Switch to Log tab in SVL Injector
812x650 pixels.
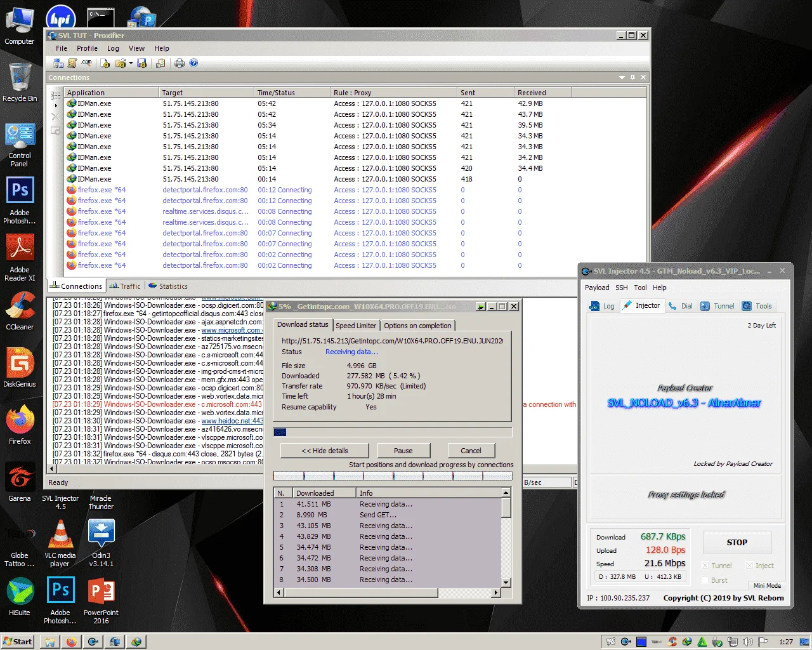click(x=603, y=306)
